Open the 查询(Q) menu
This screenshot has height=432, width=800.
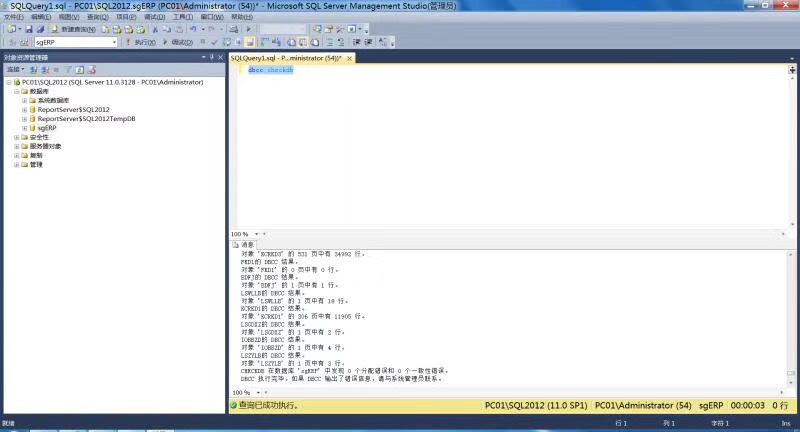[97, 17]
